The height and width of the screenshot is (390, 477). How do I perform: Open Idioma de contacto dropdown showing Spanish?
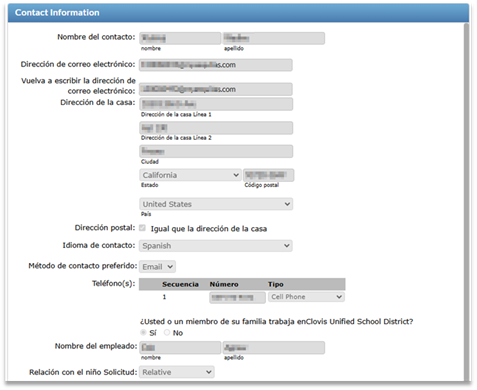(x=216, y=246)
